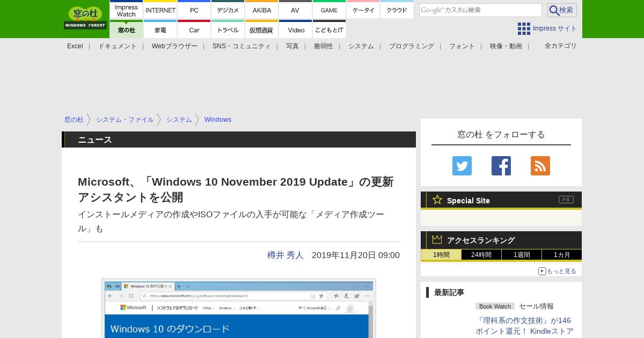
Task: Open the AKIBA tab
Action: point(262,10)
